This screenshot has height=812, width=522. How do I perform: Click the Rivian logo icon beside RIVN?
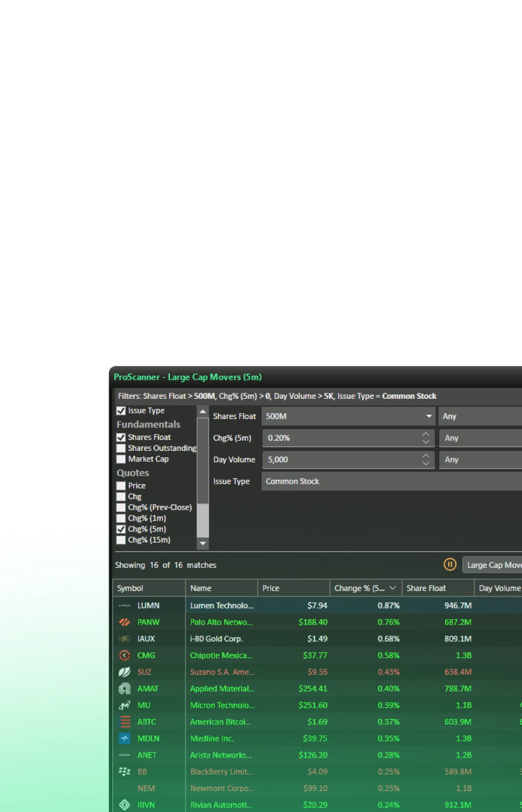[125, 805]
